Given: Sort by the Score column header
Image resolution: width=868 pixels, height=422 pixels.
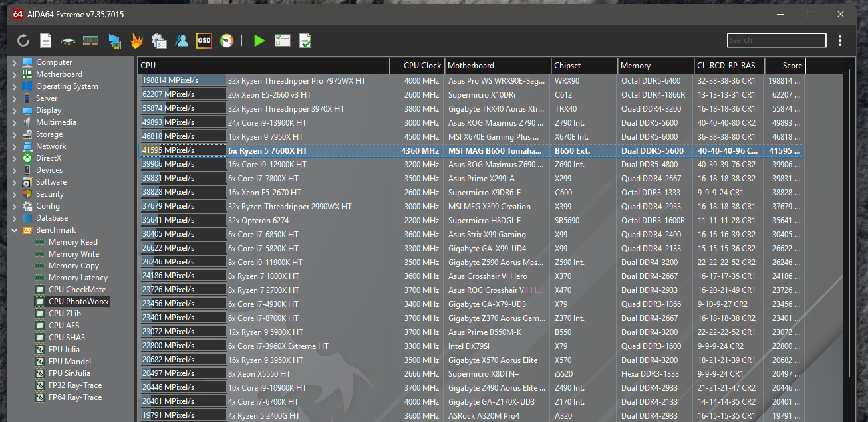Looking at the screenshot, I should point(786,66).
